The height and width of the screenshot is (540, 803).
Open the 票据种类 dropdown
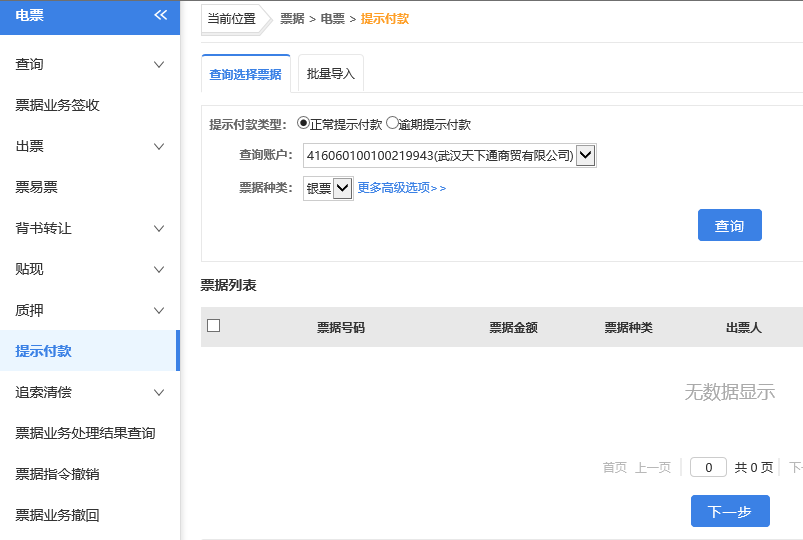[x=342, y=188]
